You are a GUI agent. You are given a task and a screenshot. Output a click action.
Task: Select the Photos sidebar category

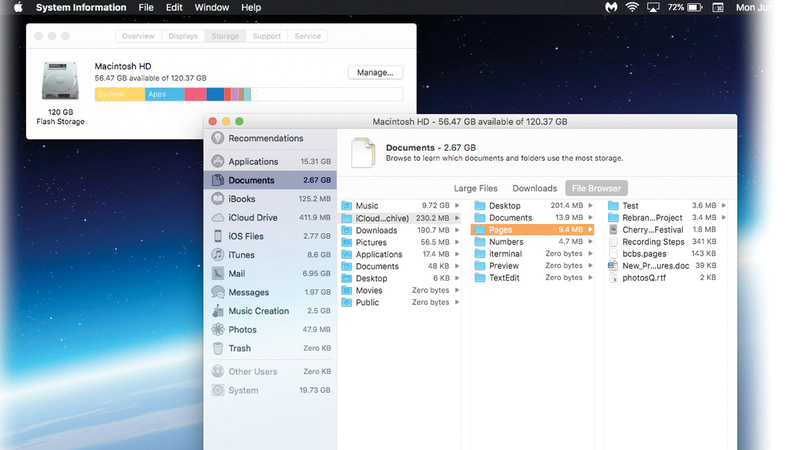point(242,329)
